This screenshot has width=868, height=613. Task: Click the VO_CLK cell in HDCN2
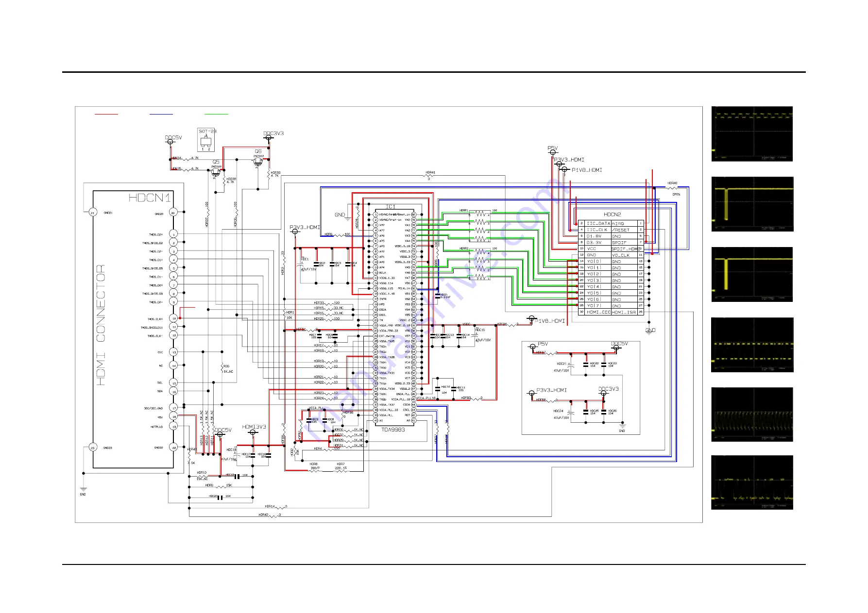[x=624, y=255]
